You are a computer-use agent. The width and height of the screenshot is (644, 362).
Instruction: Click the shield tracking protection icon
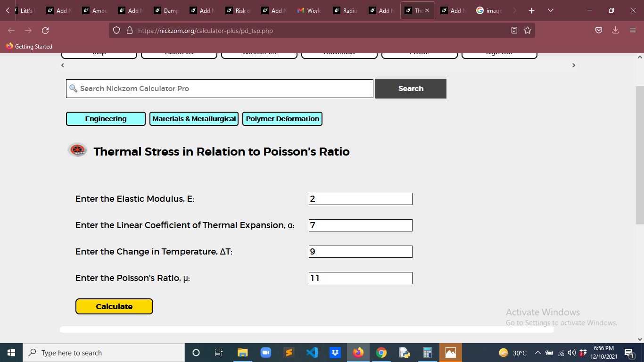[x=116, y=31]
